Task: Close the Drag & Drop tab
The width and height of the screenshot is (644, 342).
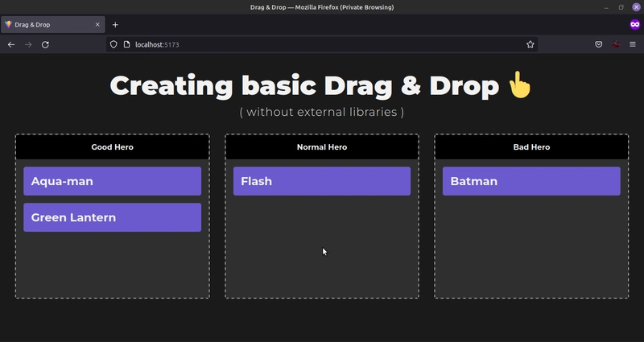Action: (97, 25)
